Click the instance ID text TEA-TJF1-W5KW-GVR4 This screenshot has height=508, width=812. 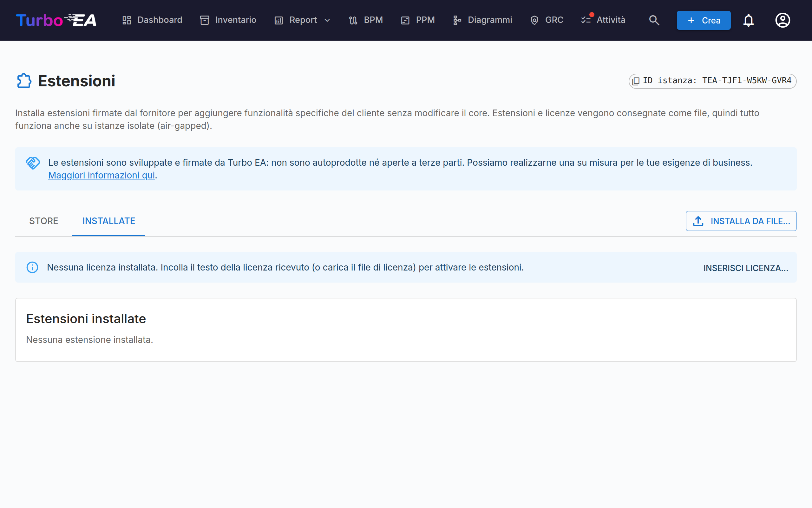(x=747, y=81)
